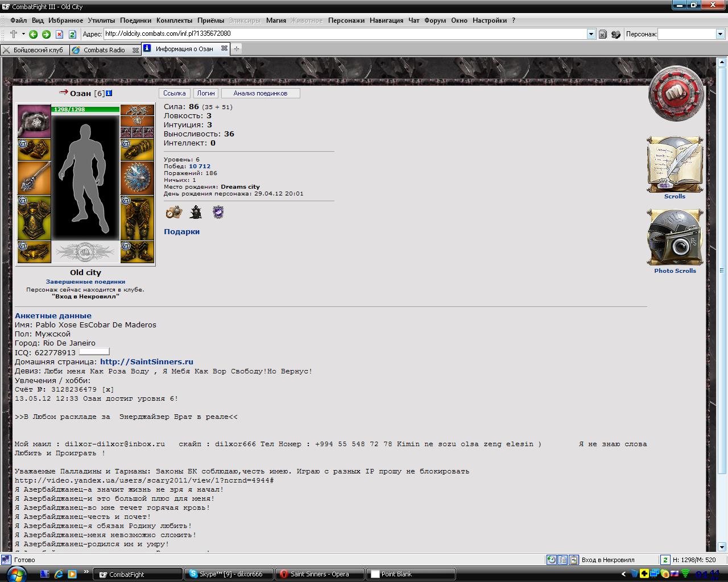Open the Файл menu
Image resolution: width=728 pixels, height=582 pixels.
click(x=19, y=20)
